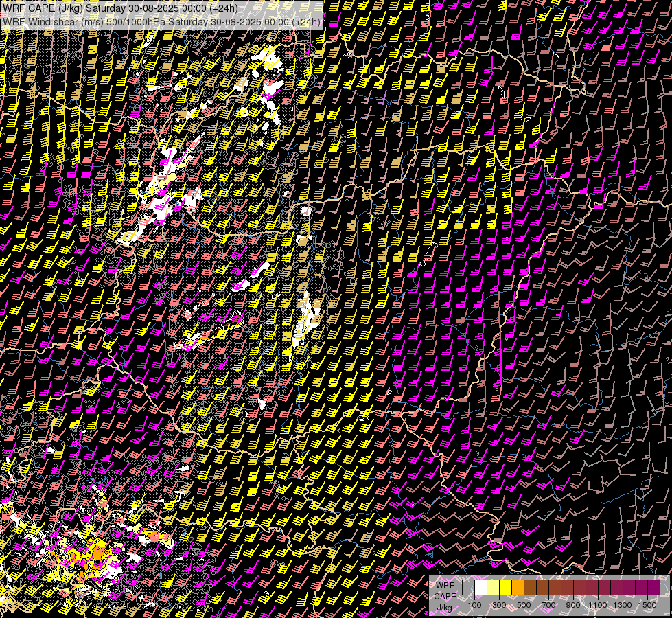Click the WRF CAPE title line
Viewport: 672px width, 618px height.
tap(120, 8)
